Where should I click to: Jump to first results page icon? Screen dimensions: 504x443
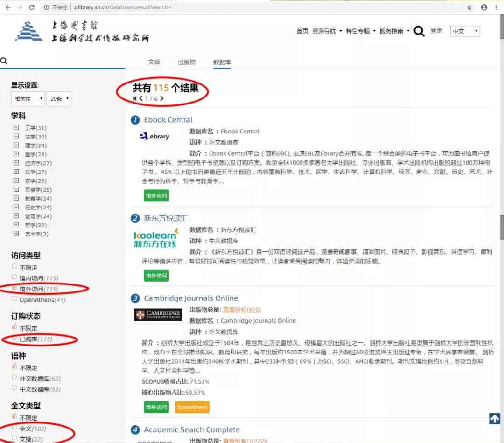tap(134, 98)
